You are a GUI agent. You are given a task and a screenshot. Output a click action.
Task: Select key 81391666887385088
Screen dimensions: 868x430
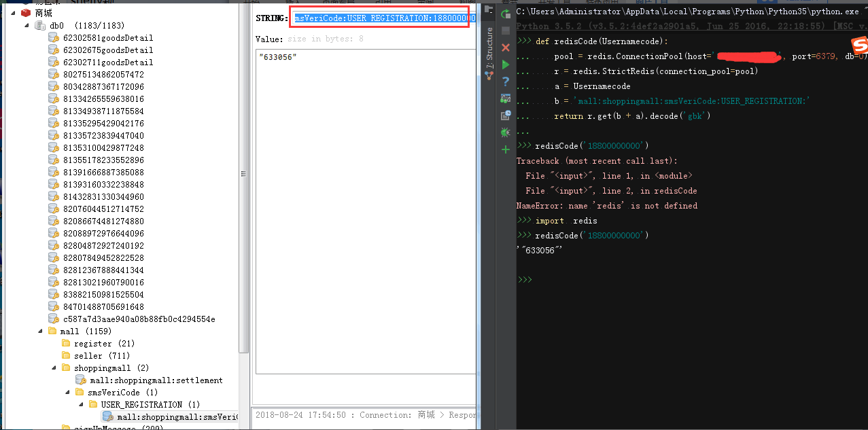103,172
